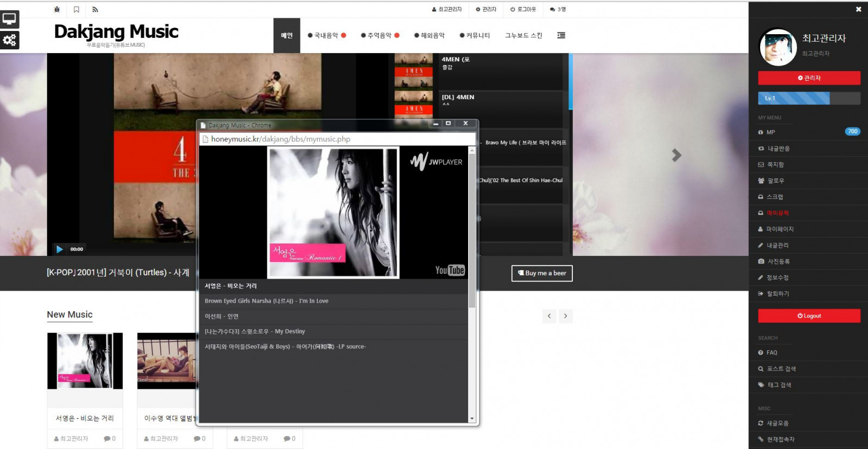Viewport: 868px width, 449px height.
Task: Click the profile avatar in the sidebar
Action: 777,47
